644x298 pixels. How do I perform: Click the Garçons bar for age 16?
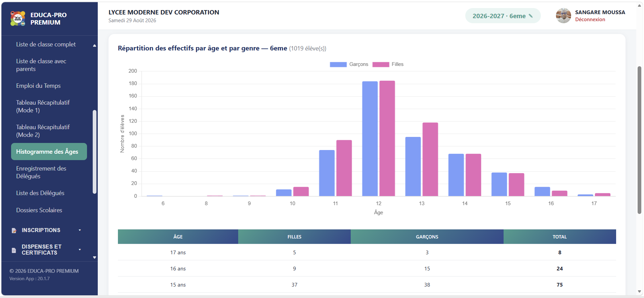542,191
